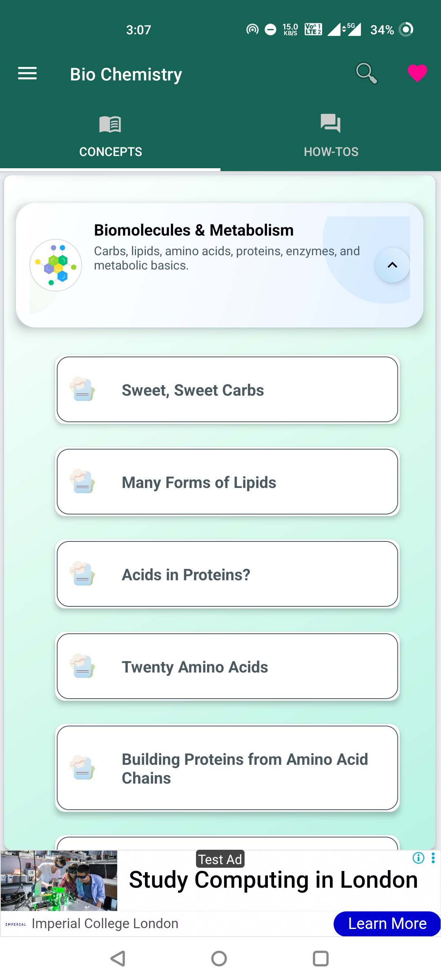This screenshot has width=441, height=980.
Task: Open Sweet, Sweet Carbs lesson
Action: [x=227, y=390]
